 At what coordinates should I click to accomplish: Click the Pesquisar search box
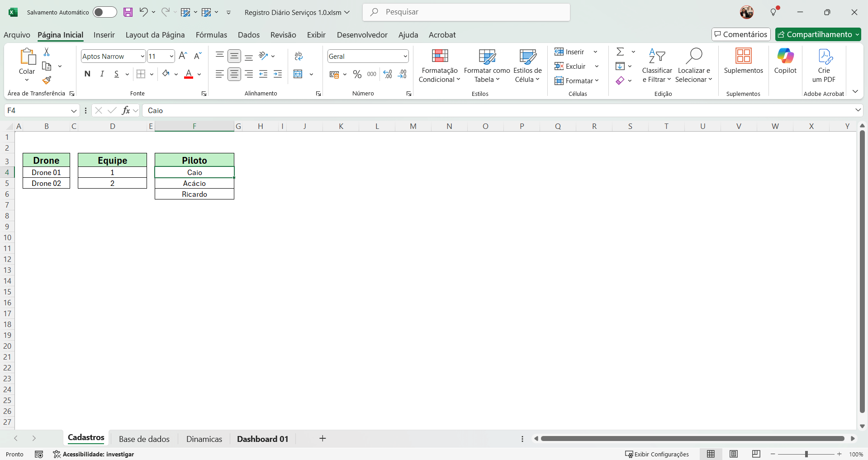coord(466,12)
